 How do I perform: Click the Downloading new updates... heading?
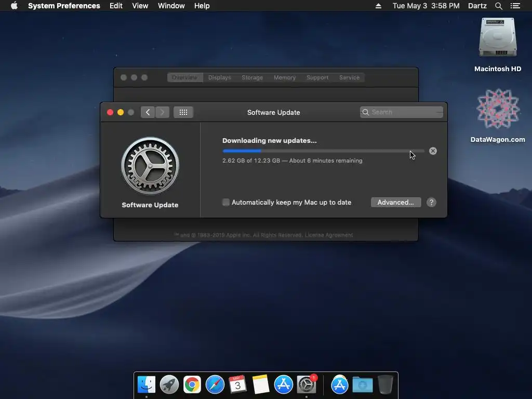click(270, 140)
